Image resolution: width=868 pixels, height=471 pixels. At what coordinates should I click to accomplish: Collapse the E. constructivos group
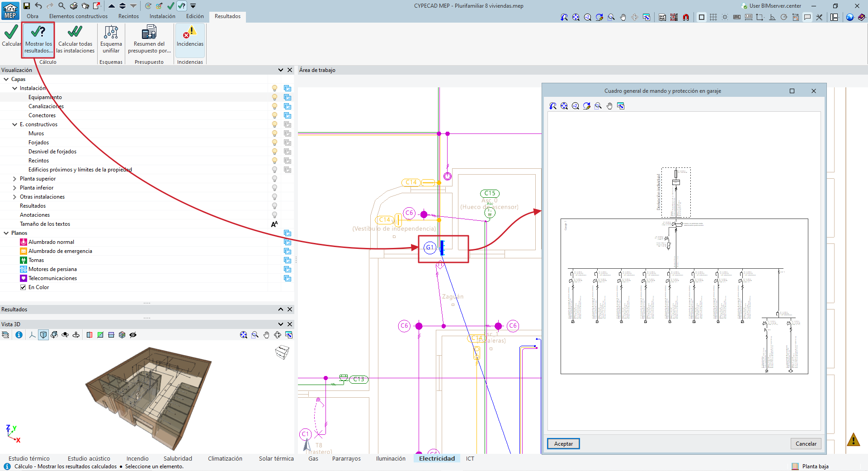(x=14, y=124)
